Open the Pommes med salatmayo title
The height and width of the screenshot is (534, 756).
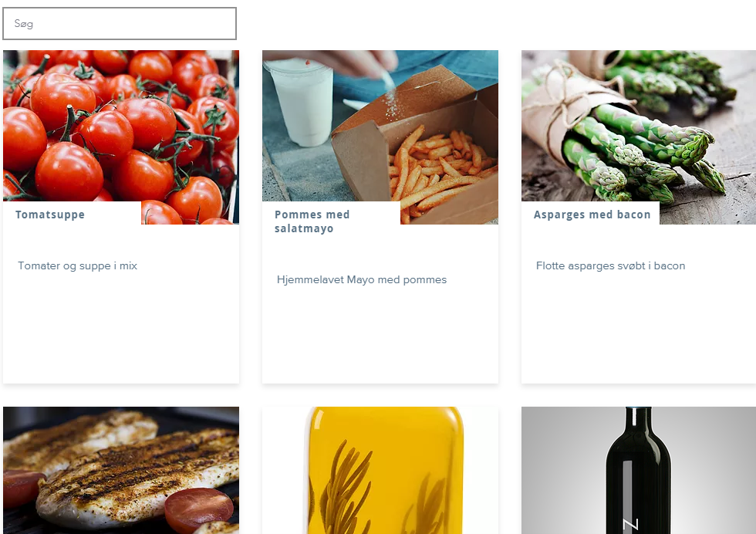(x=312, y=221)
